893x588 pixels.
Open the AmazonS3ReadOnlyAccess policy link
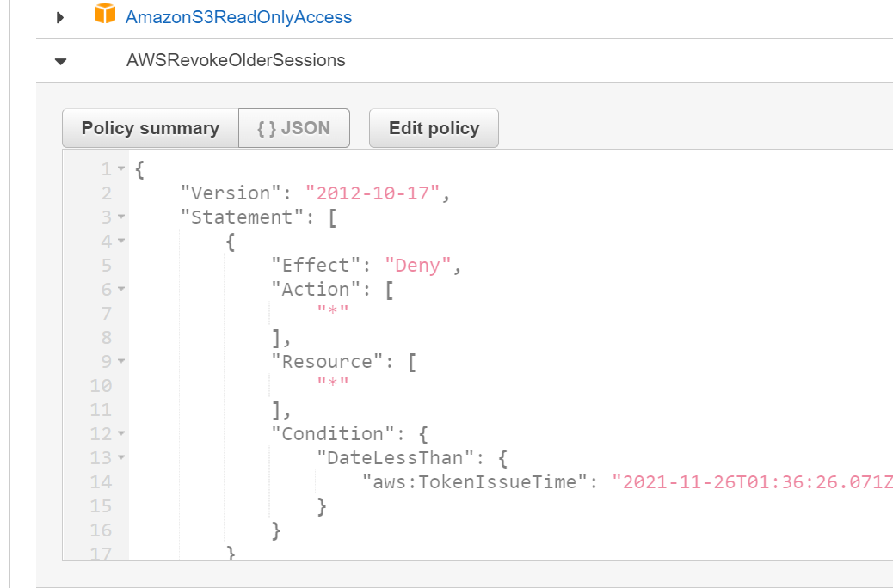(238, 17)
